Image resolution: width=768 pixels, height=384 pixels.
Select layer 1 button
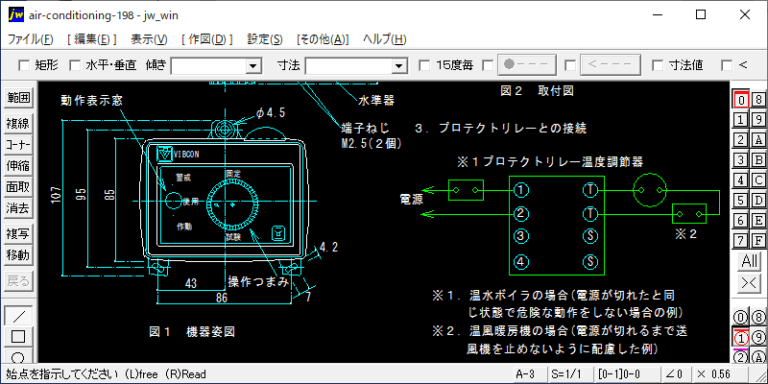(x=741, y=120)
